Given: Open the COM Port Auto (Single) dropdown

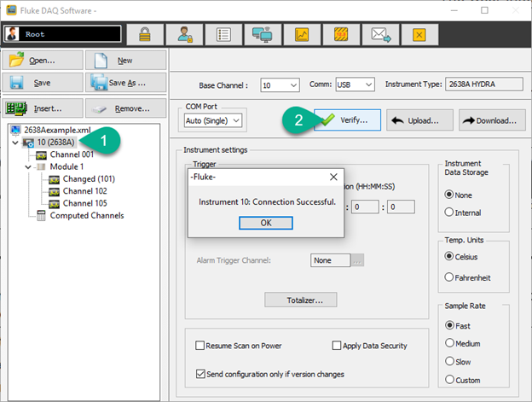Looking at the screenshot, I should pyautogui.click(x=213, y=120).
